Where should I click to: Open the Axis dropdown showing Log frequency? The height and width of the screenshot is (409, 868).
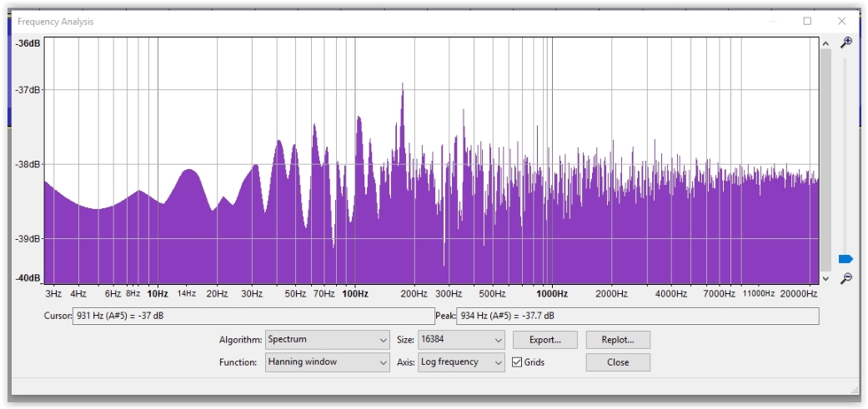[462, 362]
